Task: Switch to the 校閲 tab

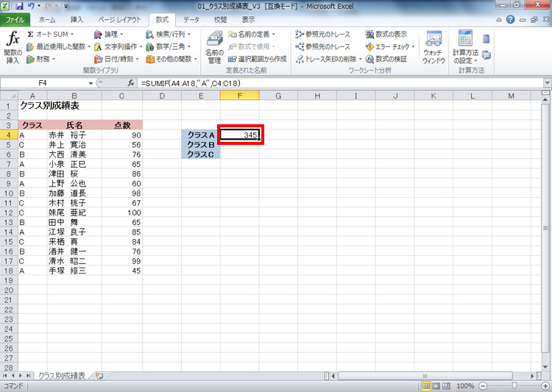Action: (220, 20)
